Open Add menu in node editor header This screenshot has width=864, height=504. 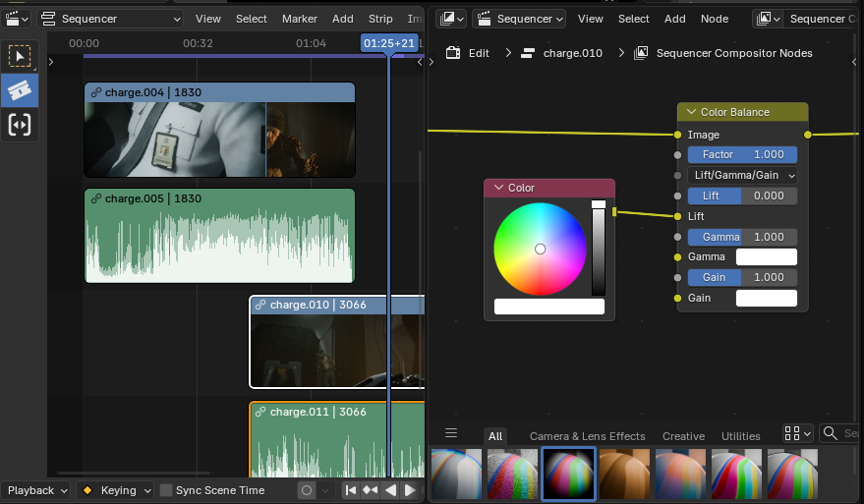[x=674, y=19]
